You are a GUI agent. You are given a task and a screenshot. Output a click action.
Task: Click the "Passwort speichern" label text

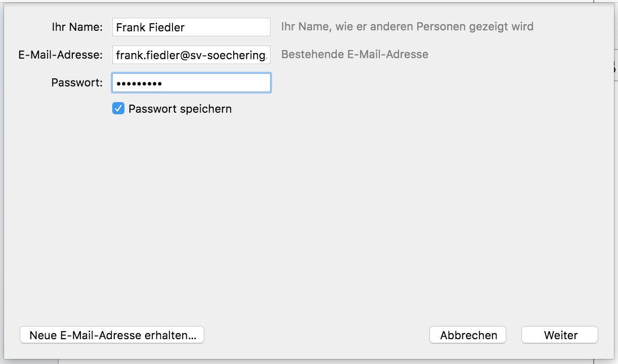click(180, 109)
